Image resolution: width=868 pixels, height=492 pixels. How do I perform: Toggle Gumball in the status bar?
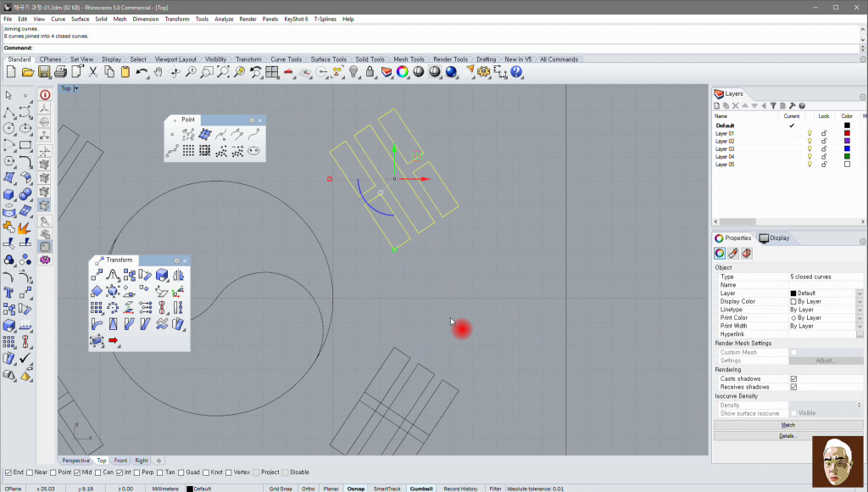421,489
